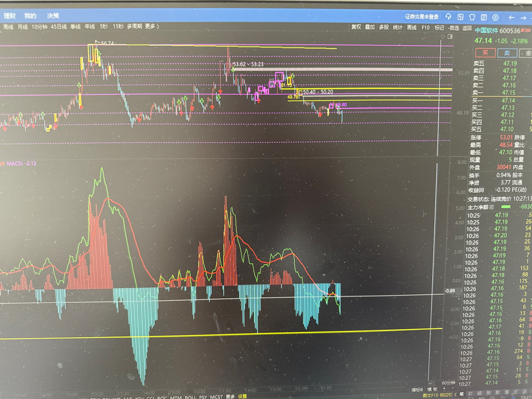
Task: Click 涨停 limit-up value 53.01
Action: click(506, 137)
